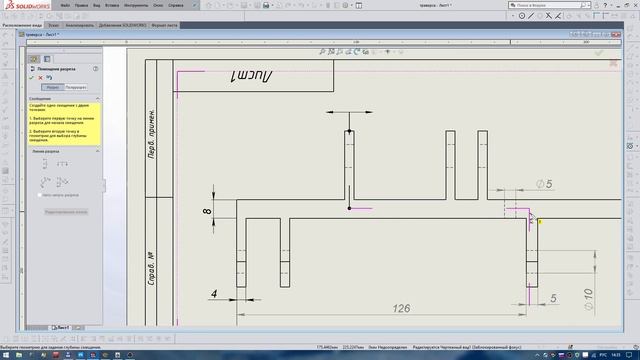Screen dimensions: 640x360
Task: Select the circle sketch tool icon
Action: point(522,16)
